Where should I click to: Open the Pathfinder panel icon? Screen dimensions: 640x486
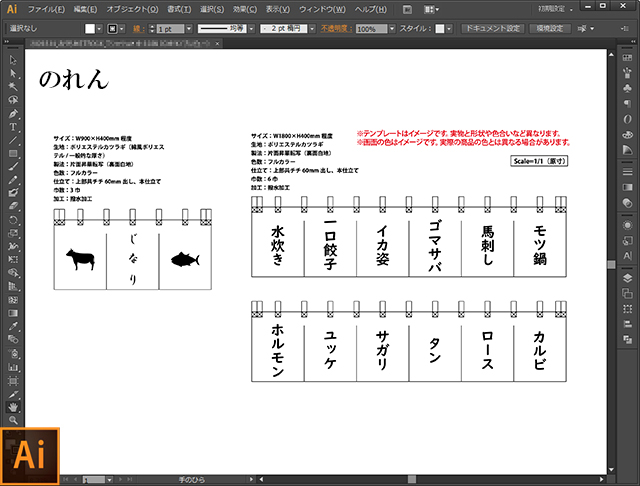(627, 339)
